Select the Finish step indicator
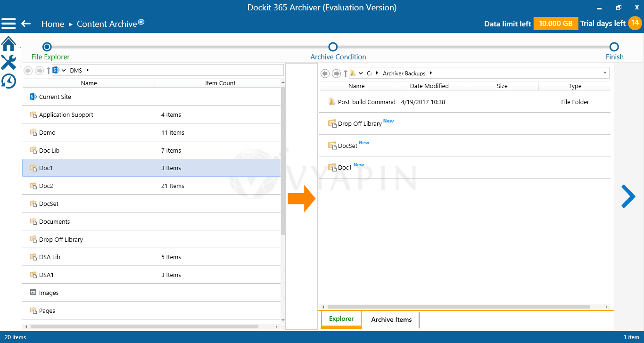The width and height of the screenshot is (644, 343). coord(614,47)
